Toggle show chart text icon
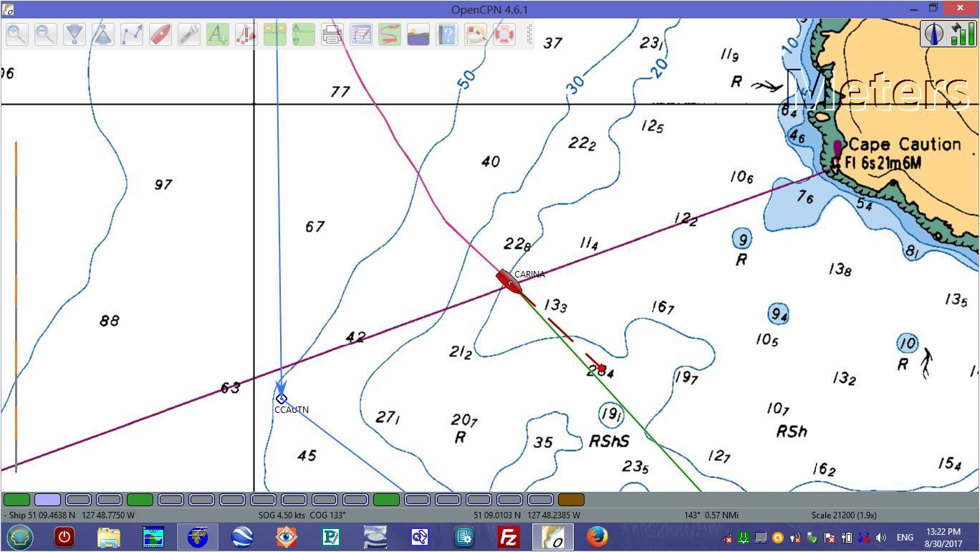The image size is (980, 552). 218,34
